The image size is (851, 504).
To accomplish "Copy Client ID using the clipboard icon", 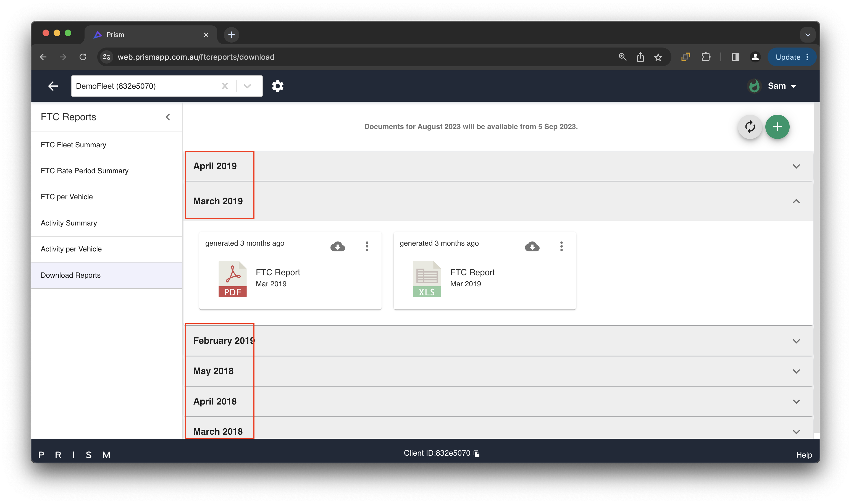I will [477, 454].
